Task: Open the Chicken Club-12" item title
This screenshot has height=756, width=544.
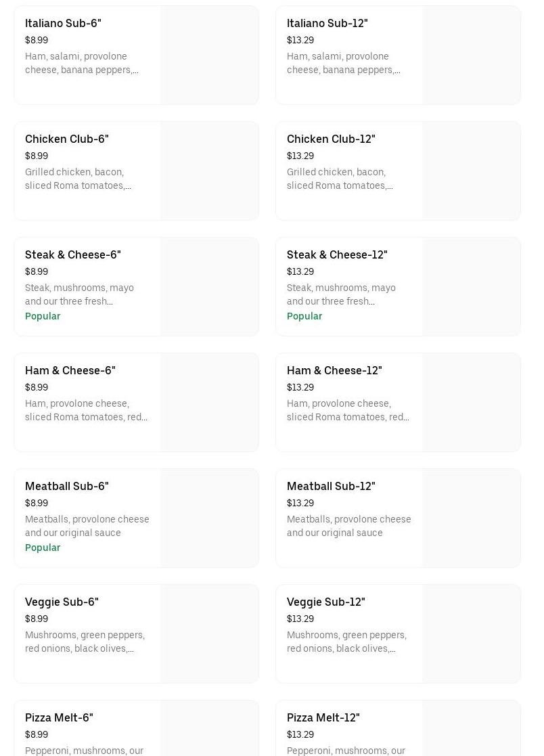Action: [330, 139]
